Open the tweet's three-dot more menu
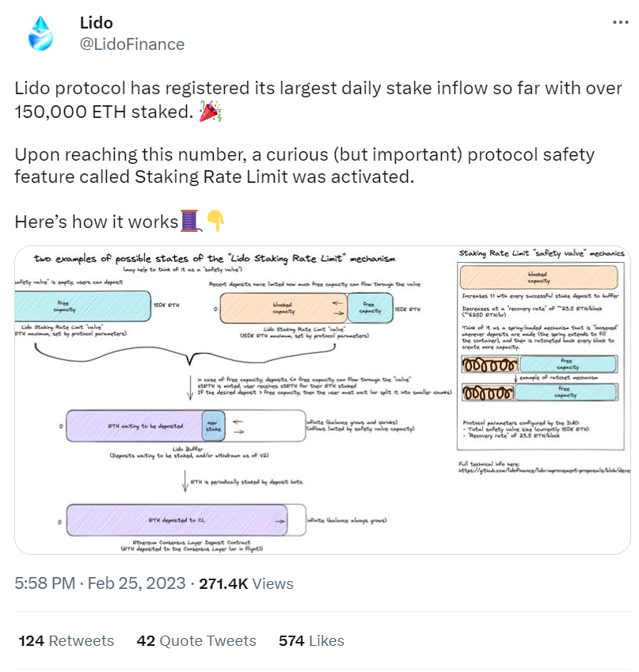 [x=620, y=22]
